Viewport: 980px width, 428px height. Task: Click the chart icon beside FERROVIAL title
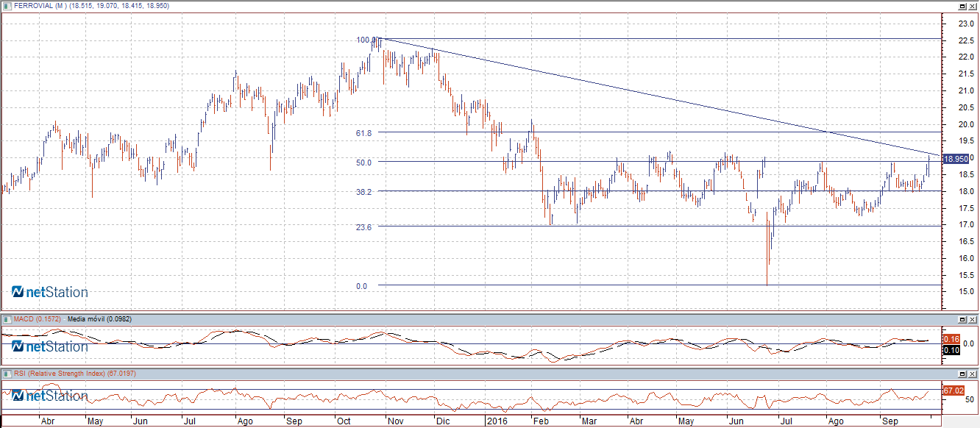pyautogui.click(x=8, y=5)
